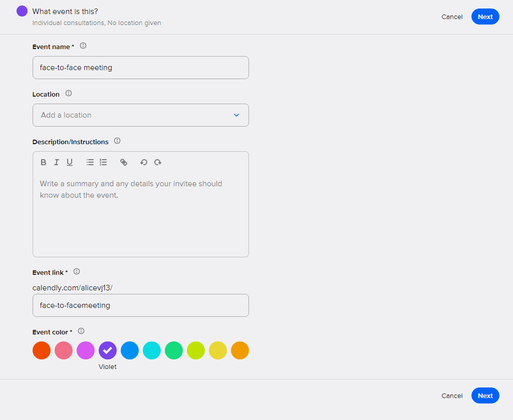Image resolution: width=513 pixels, height=420 pixels.
Task: Select the pink event color swatch
Action: pos(64,350)
